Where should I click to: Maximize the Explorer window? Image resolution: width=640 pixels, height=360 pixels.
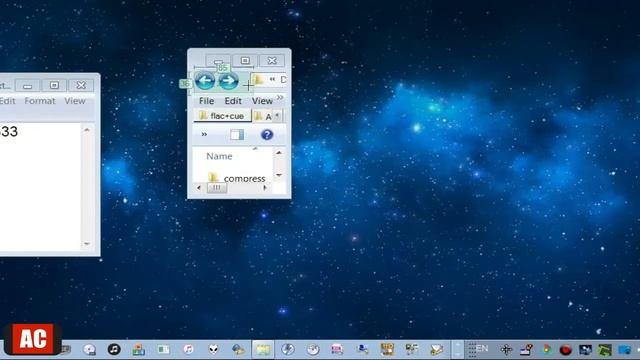[245, 60]
